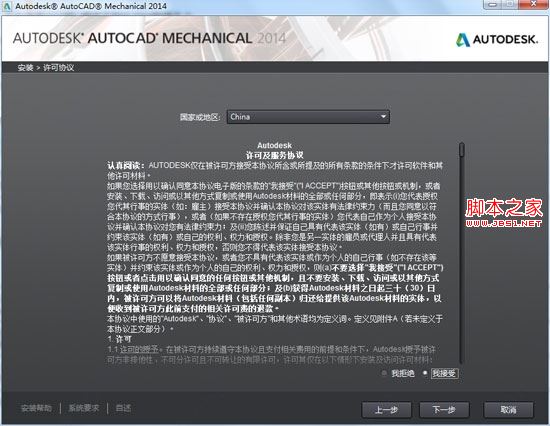Click the '1. 许可' section heading
This screenshot has height=426, width=550.
[x=120, y=339]
